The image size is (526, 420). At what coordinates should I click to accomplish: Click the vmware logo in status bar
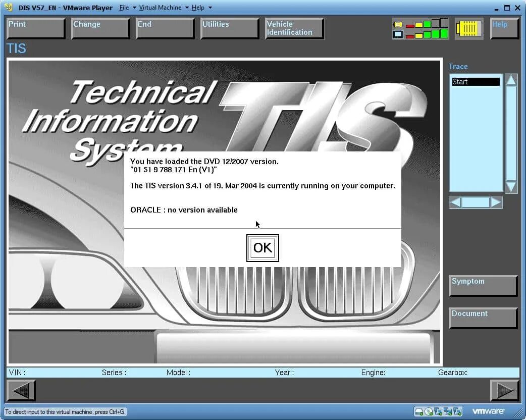pos(488,411)
